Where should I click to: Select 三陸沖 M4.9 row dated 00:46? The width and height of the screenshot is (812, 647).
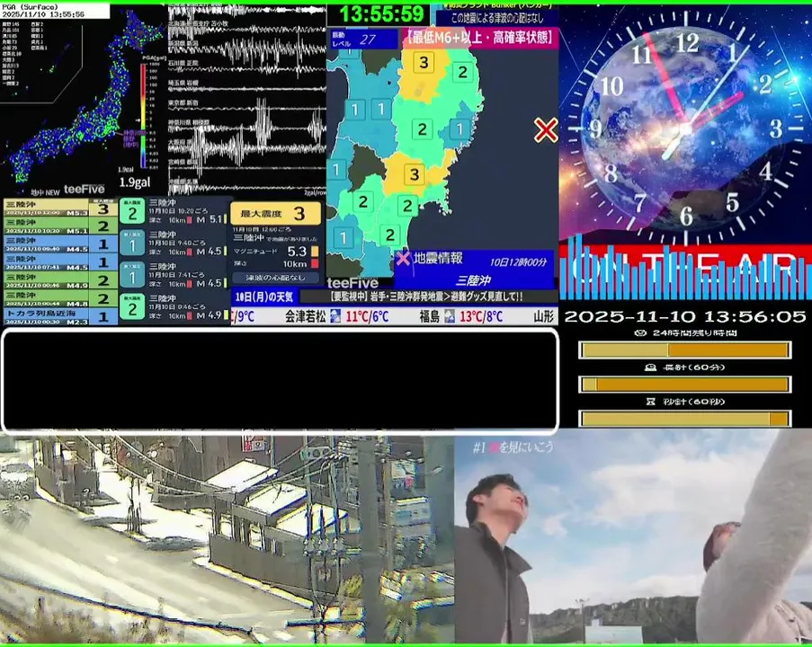coord(60,280)
